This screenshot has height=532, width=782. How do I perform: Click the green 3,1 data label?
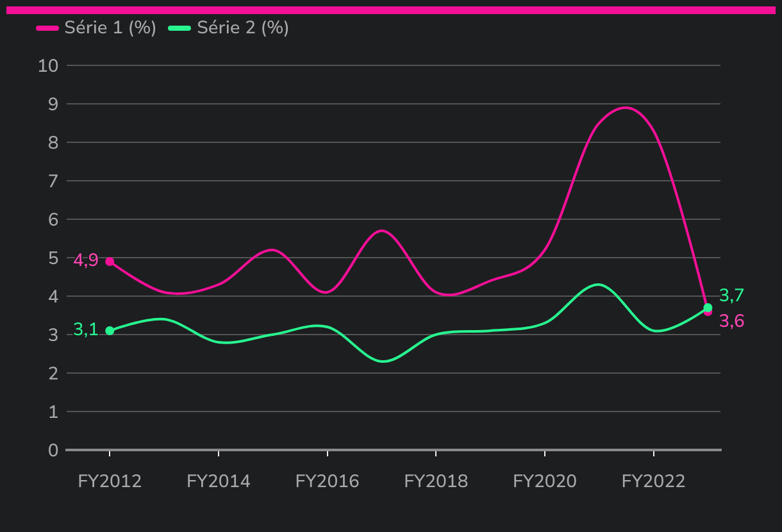[x=86, y=329]
